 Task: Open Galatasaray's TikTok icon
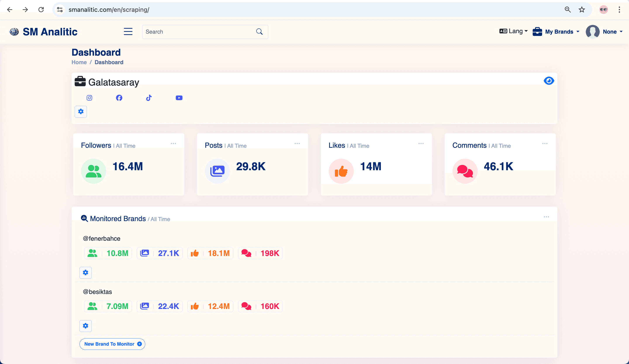(149, 98)
